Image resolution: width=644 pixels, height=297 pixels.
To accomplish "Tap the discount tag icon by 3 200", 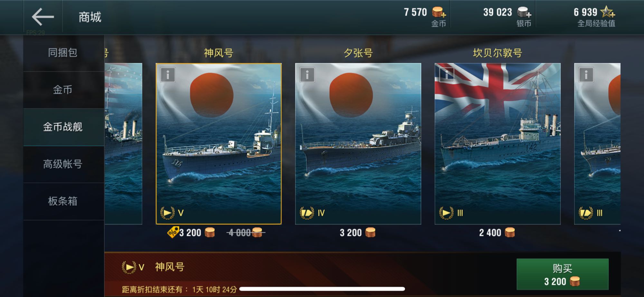I will pyautogui.click(x=173, y=232).
